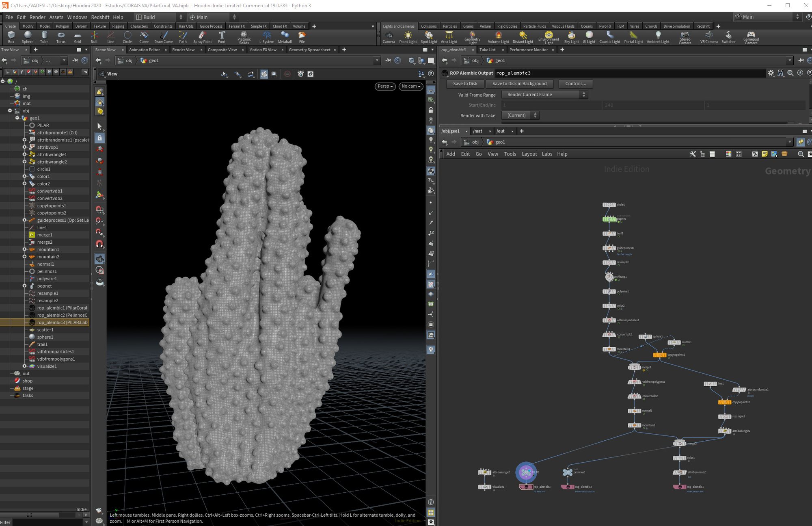Screen dimensions: 812x526
Task: Click the Gamepad Camera shelf tool
Action: tap(751, 37)
